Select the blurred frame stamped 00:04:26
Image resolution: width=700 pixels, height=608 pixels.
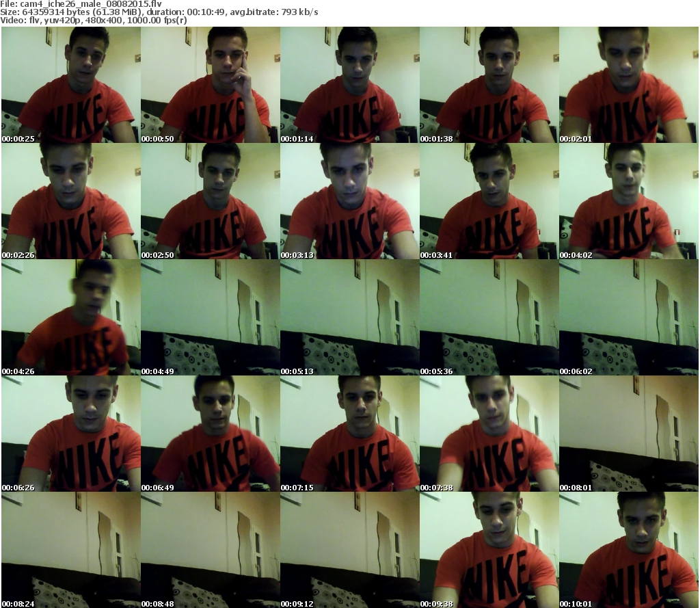coord(71,317)
